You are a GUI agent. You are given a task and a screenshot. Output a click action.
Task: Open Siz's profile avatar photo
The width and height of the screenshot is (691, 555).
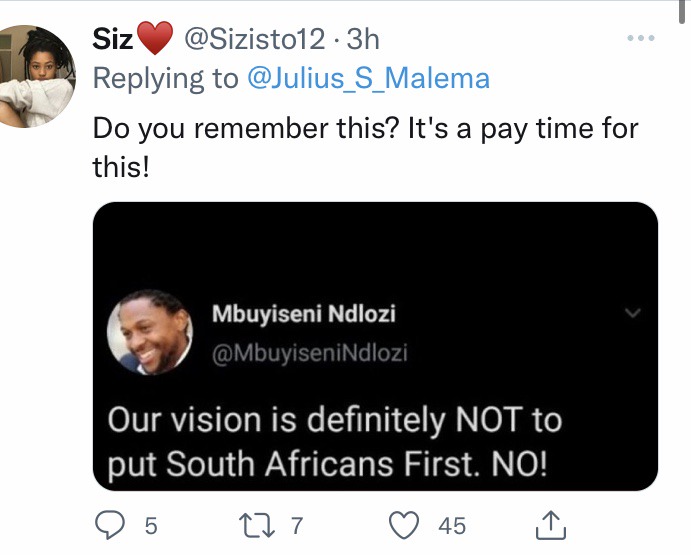coord(35,76)
